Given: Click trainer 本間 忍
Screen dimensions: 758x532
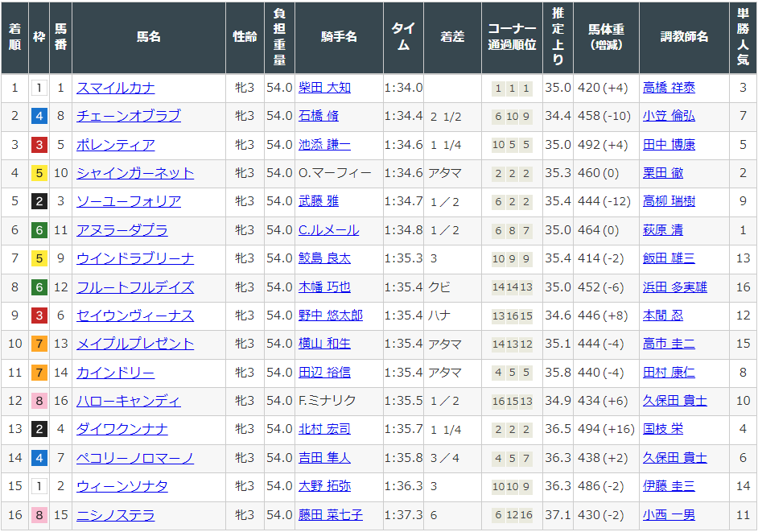Looking at the screenshot, I should coord(663,315).
